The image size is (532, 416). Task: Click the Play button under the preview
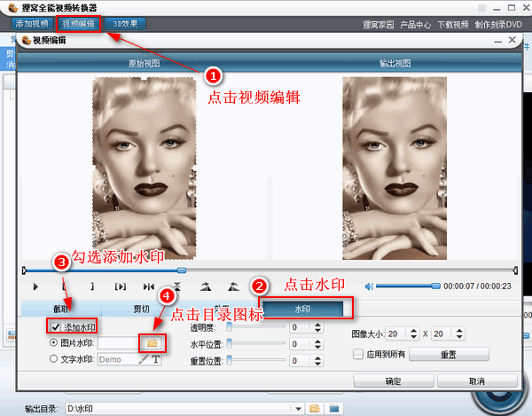(35, 286)
